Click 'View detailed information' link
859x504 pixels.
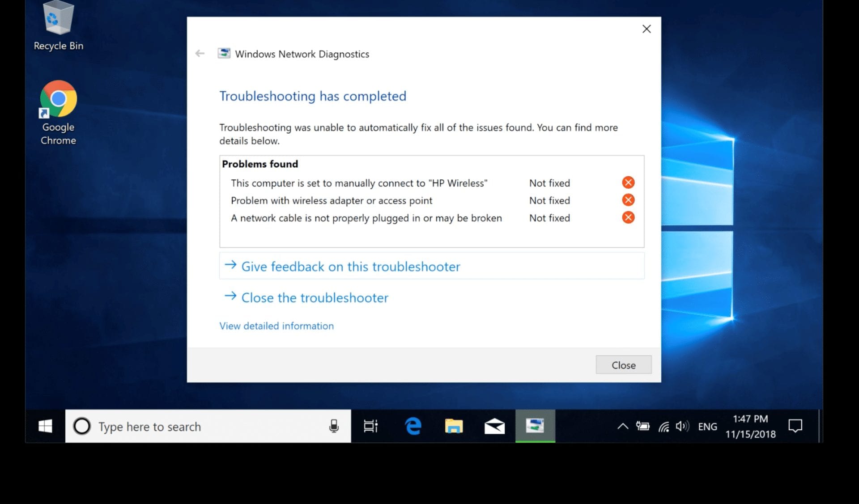point(276,325)
